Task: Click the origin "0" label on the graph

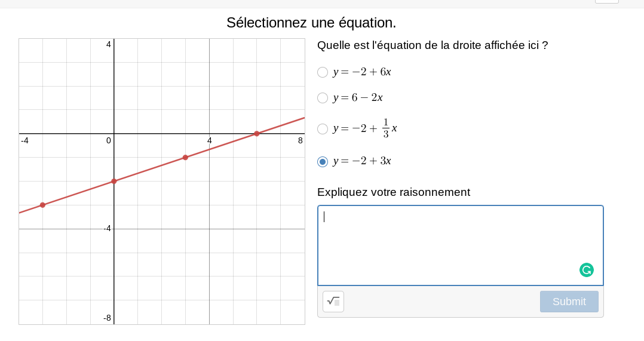Action: 109,141
